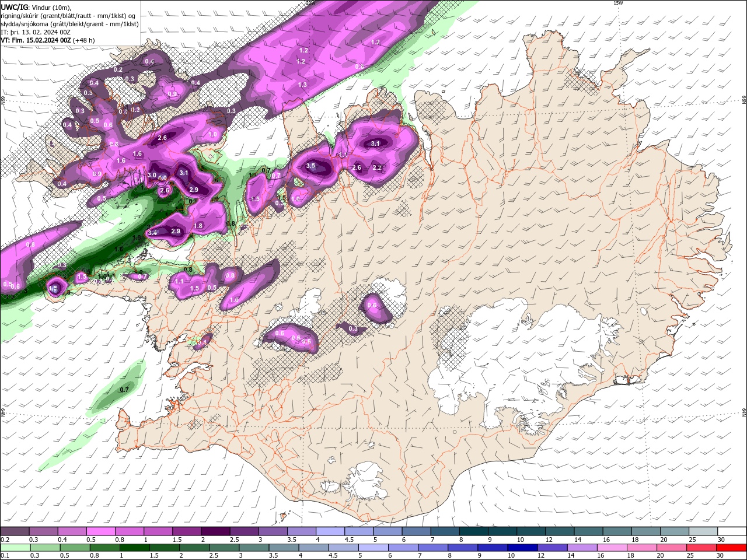The width and height of the screenshot is (747, 560).
Task: Select the lightest green swatch above 0.1
Action: tap(15, 548)
